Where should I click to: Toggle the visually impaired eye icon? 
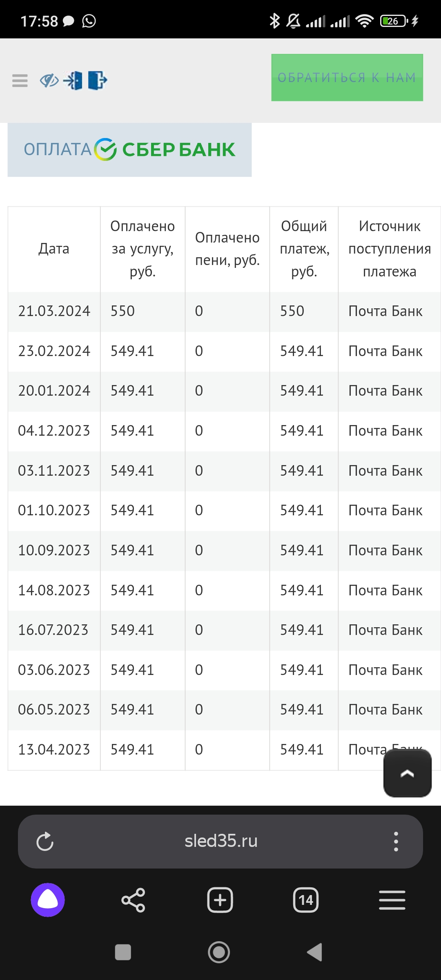click(49, 80)
